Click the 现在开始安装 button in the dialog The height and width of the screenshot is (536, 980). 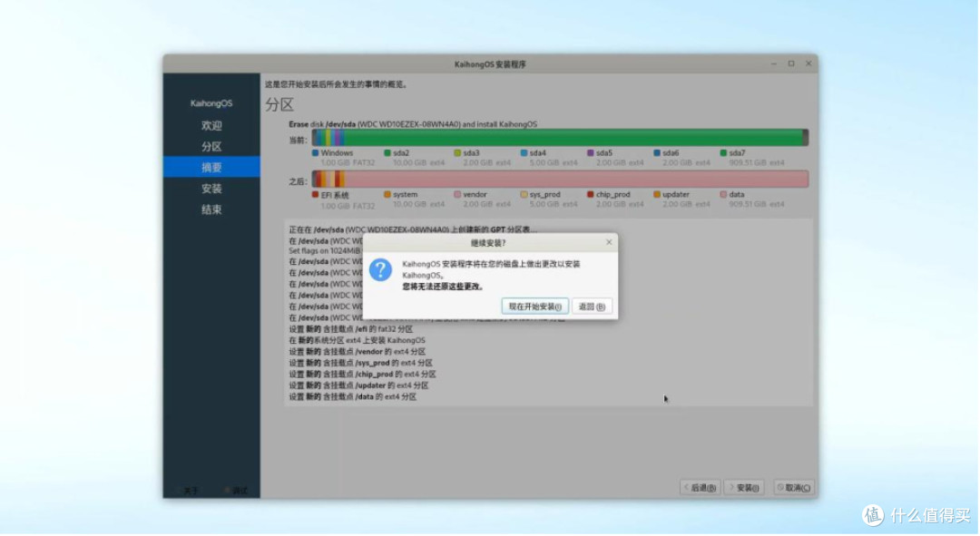535,307
